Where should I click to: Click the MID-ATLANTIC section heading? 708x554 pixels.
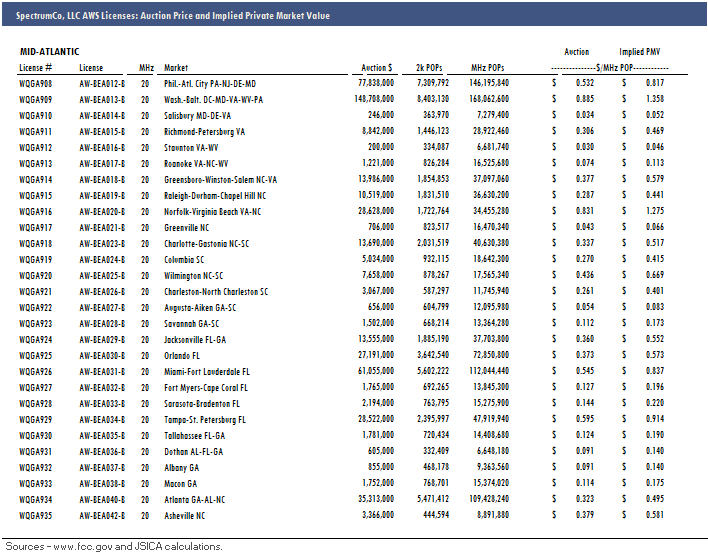coord(49,52)
